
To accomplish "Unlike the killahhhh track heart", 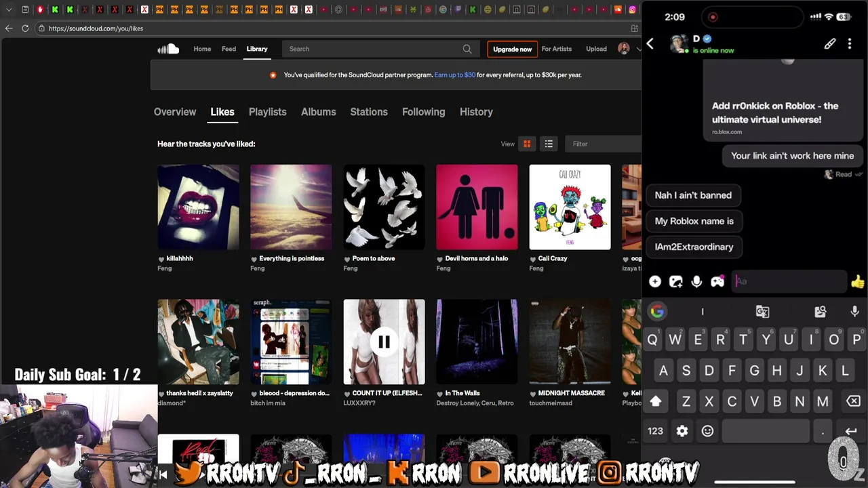I will tap(161, 259).
